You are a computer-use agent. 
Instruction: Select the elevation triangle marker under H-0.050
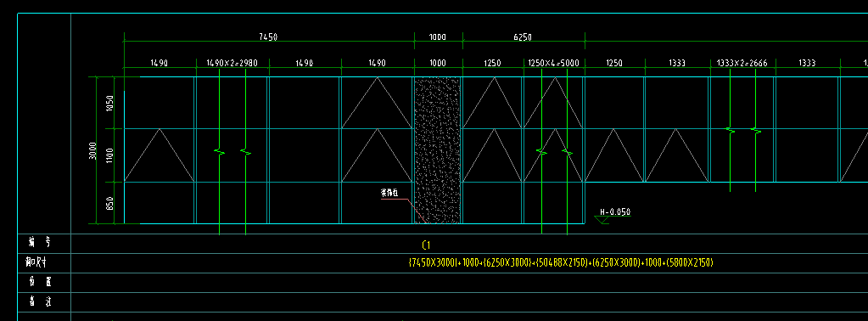(x=602, y=220)
